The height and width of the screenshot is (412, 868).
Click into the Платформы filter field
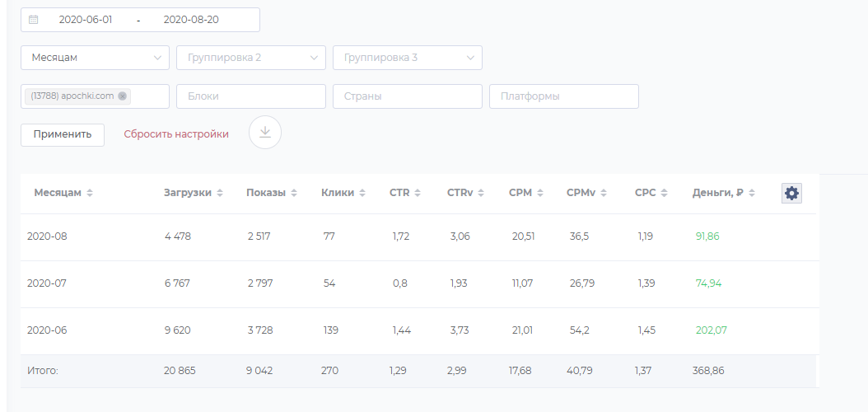(x=564, y=96)
